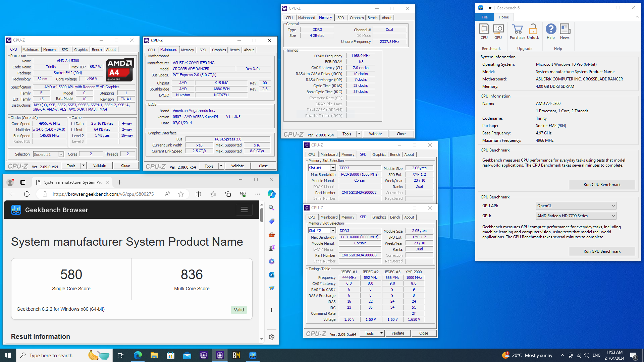Click the Edge sidebar add plus icon
The height and width of the screenshot is (362, 644).
[272, 310]
